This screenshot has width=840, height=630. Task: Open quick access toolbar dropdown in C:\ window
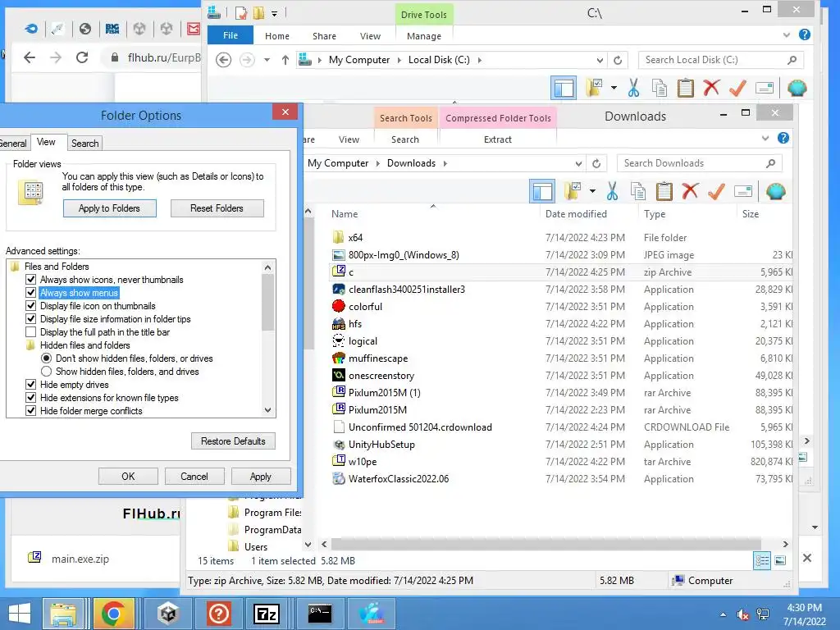274,13
